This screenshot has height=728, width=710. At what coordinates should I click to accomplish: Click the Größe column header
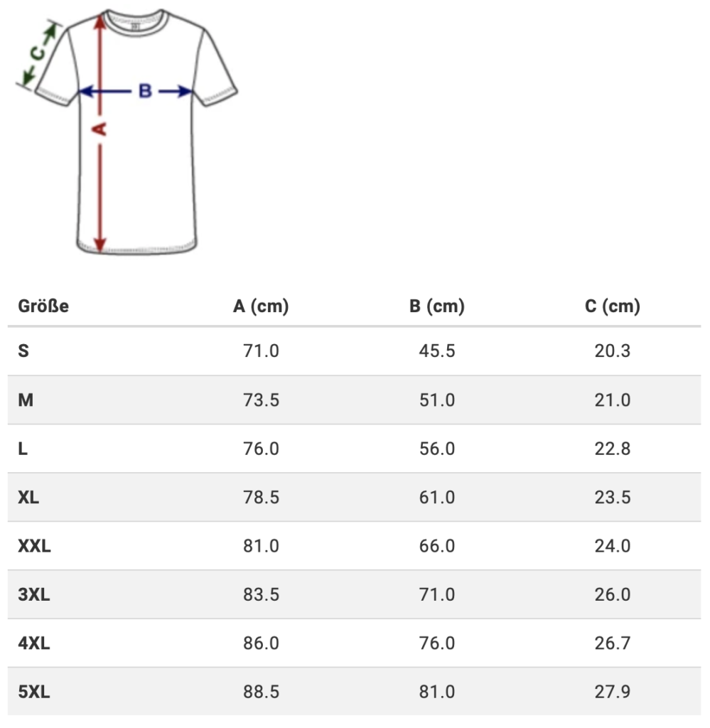pos(43,306)
